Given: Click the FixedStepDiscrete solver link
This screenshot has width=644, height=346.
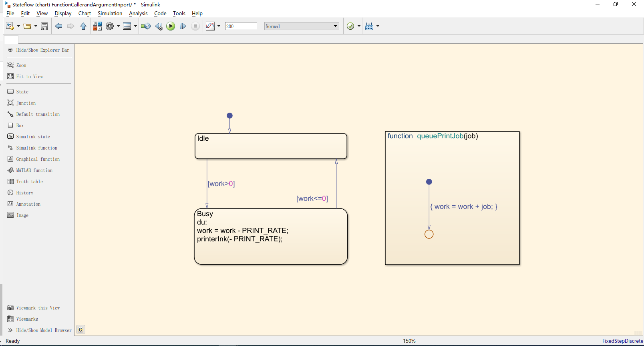Looking at the screenshot, I should (x=622, y=341).
